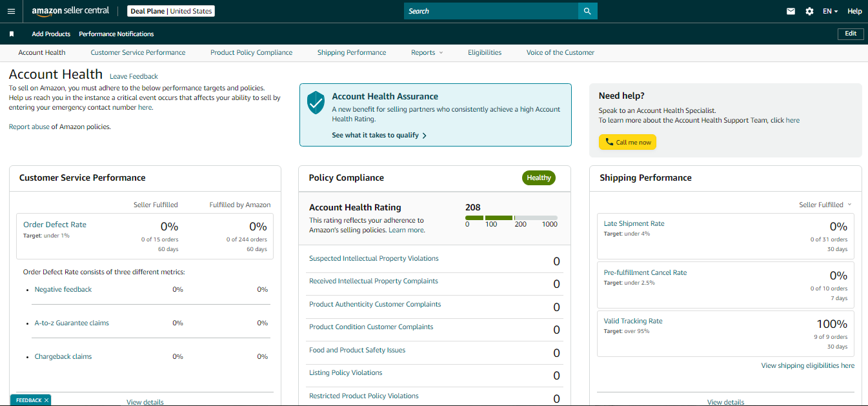Click the Seller Fulfilled column header in Customer Service
The image size is (868, 406).
[156, 205]
